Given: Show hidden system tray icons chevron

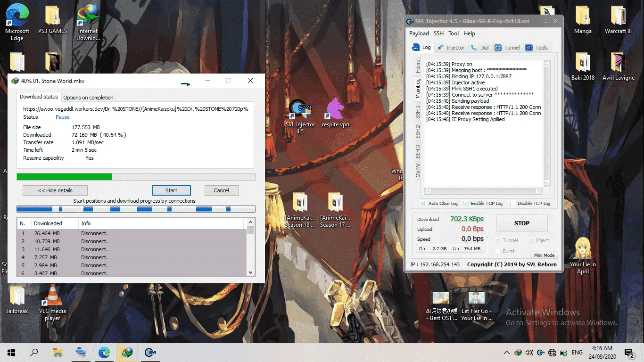Looking at the screenshot, I should pyautogui.click(x=506, y=353).
